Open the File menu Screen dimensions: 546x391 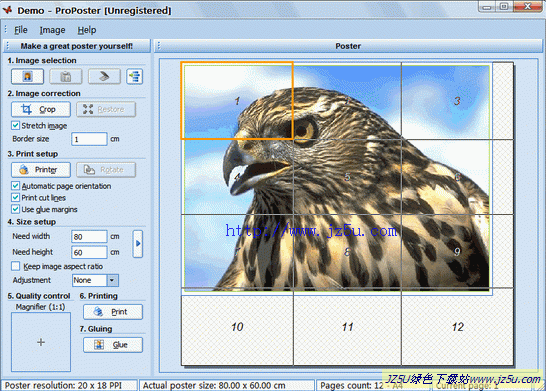(x=21, y=30)
